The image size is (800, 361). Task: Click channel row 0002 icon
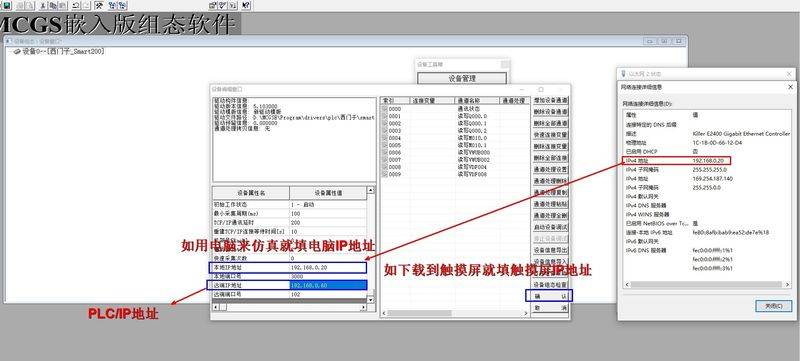click(385, 123)
